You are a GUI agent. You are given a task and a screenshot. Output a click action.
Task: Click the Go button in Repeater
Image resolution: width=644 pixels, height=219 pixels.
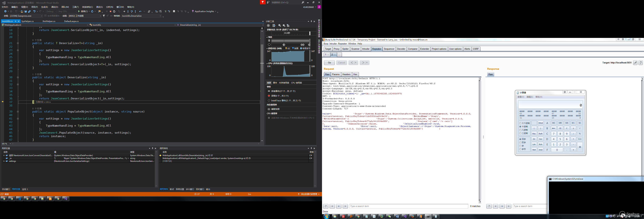point(329,63)
